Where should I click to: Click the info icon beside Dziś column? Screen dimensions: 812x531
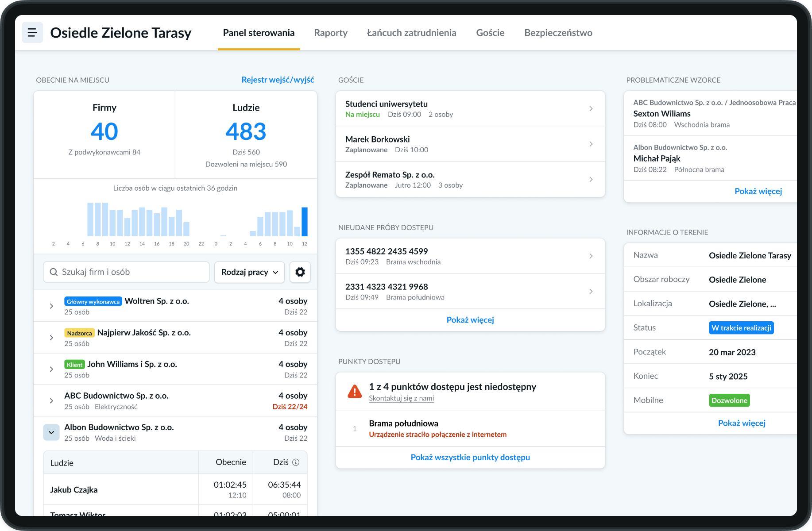click(x=296, y=462)
